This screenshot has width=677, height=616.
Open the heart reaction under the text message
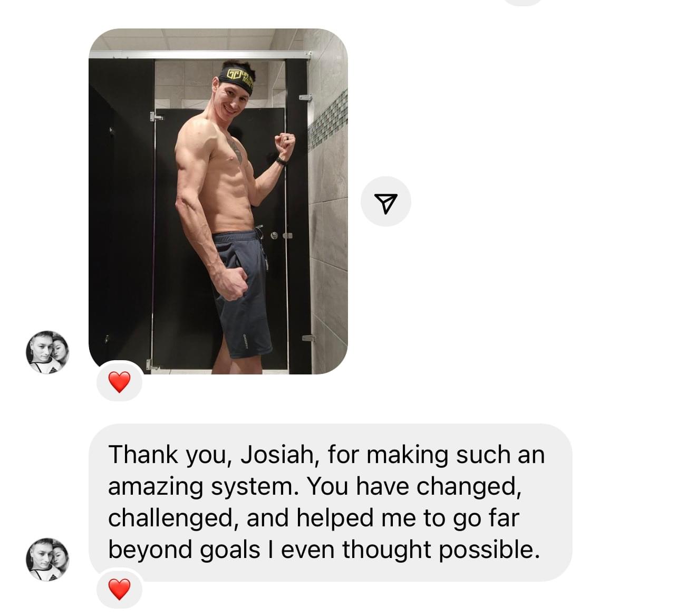(x=119, y=589)
